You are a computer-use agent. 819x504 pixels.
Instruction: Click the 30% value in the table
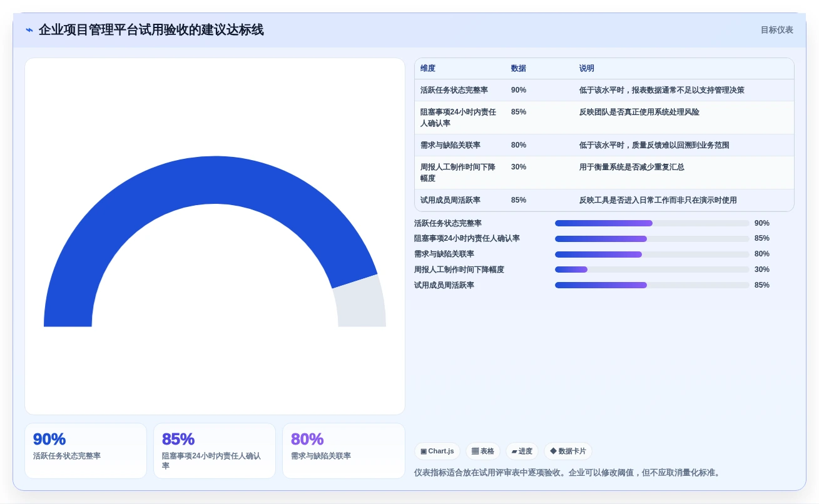[519, 168]
